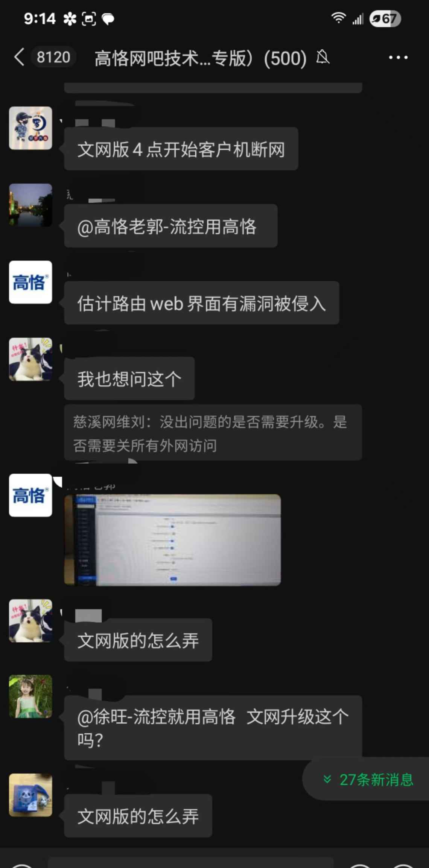Tap message 文网版4点开始客户机断网
429x868 pixels.
point(181,149)
